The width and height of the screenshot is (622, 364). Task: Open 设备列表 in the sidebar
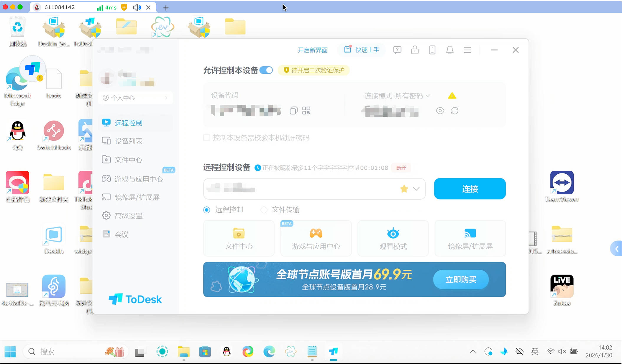[x=129, y=141]
